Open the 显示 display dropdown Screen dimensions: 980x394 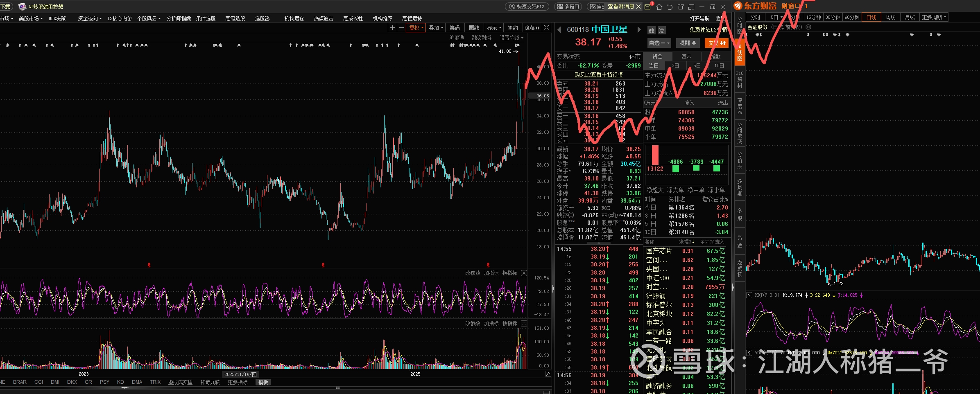tap(494, 28)
